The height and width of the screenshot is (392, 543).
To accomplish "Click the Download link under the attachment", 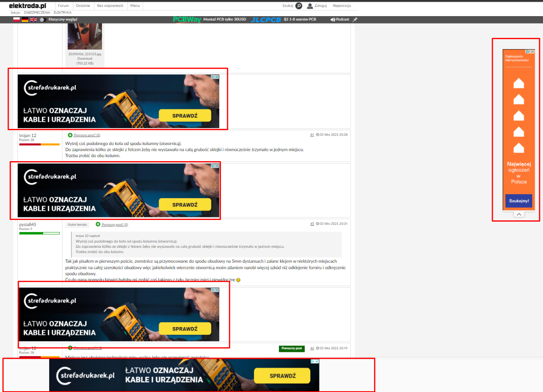I will tap(85, 58).
